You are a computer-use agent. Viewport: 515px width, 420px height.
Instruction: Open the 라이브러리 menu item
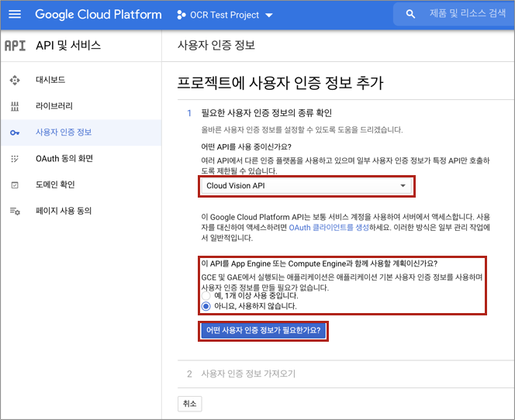[x=81, y=106]
